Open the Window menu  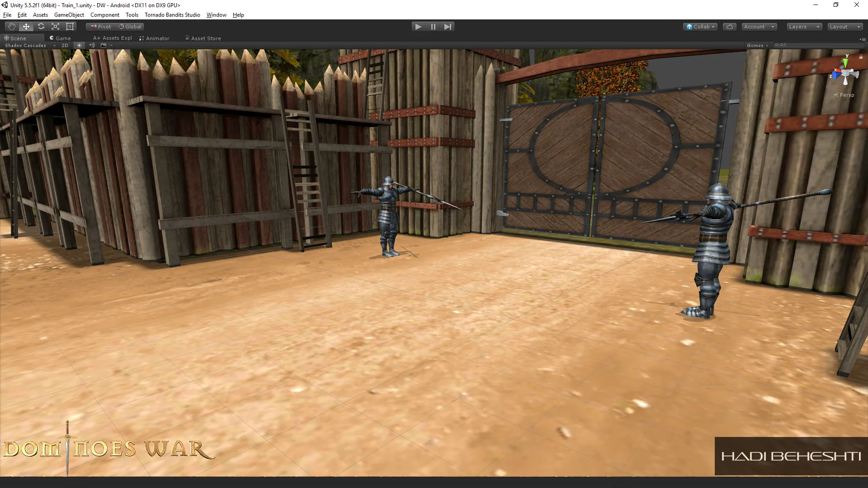click(216, 15)
